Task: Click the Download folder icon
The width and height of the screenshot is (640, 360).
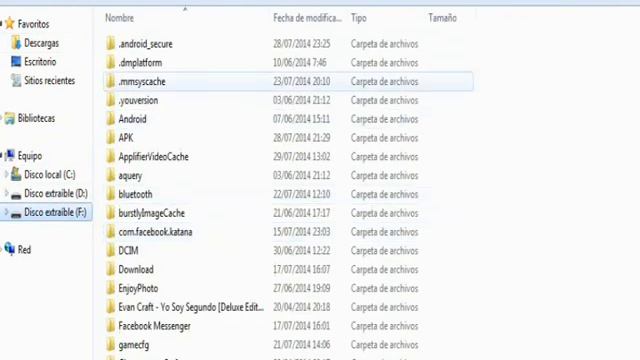Action: click(110, 269)
